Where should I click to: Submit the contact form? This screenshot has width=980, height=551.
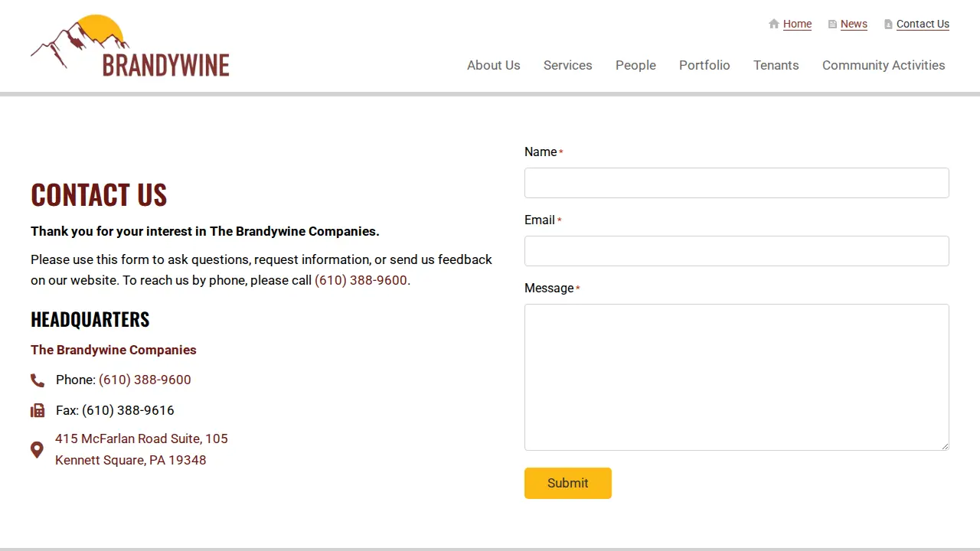(568, 483)
